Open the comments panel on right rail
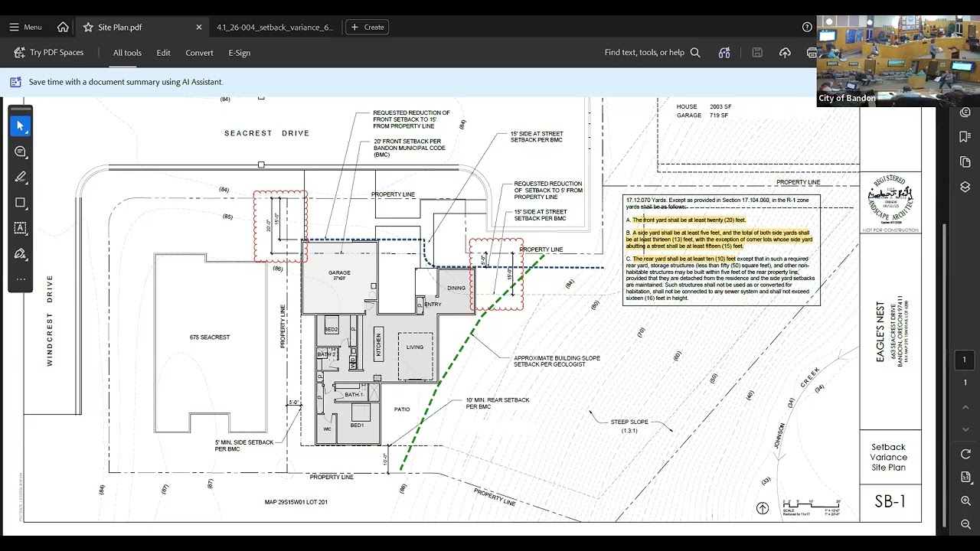The height and width of the screenshot is (551, 980). [965, 112]
